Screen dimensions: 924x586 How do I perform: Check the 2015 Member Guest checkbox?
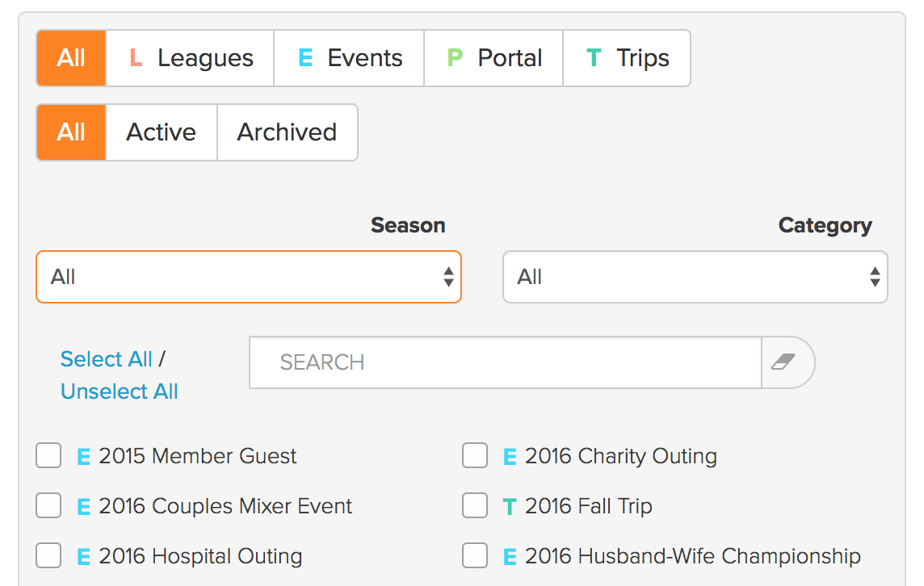pos(48,455)
